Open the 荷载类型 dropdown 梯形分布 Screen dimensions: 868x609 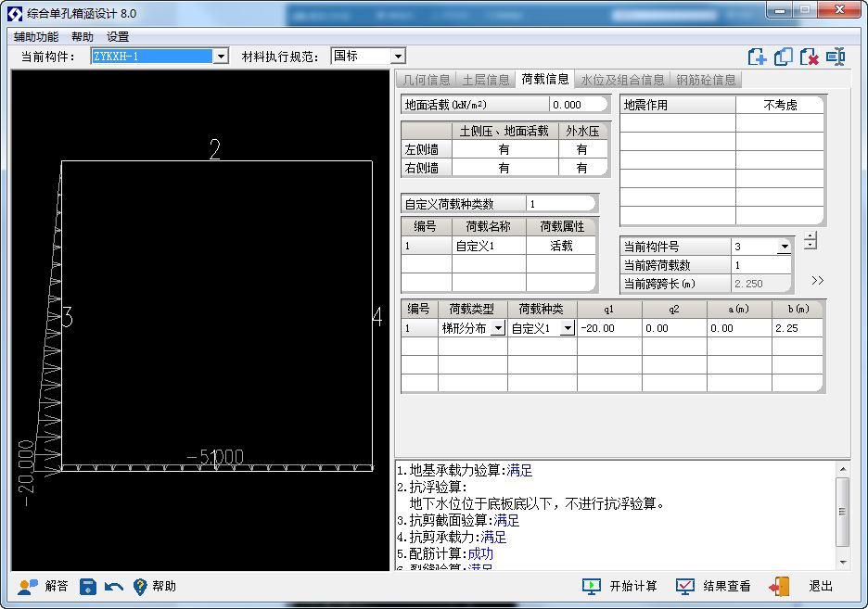point(498,328)
